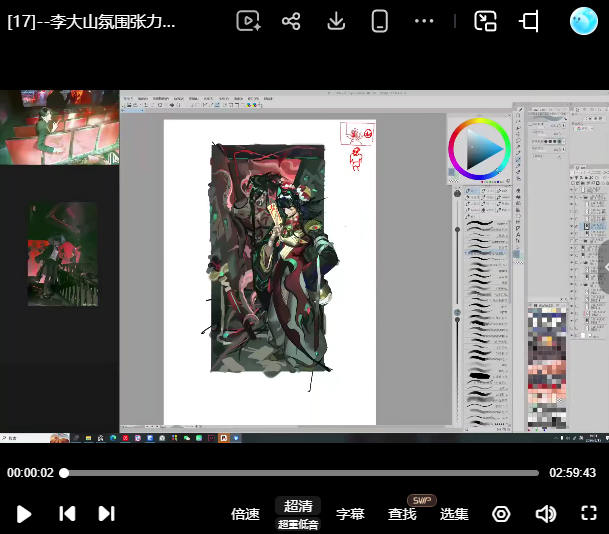This screenshot has width=609, height=534.
Task: Open the 选集 episode list
Action: point(454,514)
